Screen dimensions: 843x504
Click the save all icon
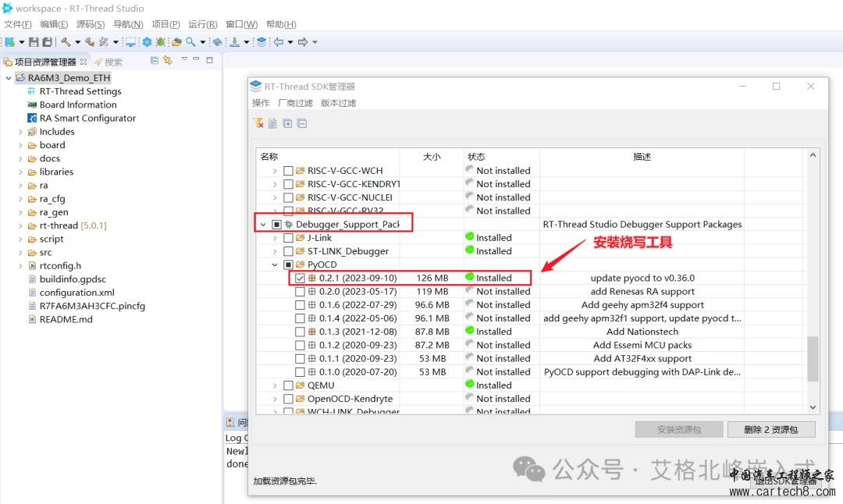[x=48, y=42]
